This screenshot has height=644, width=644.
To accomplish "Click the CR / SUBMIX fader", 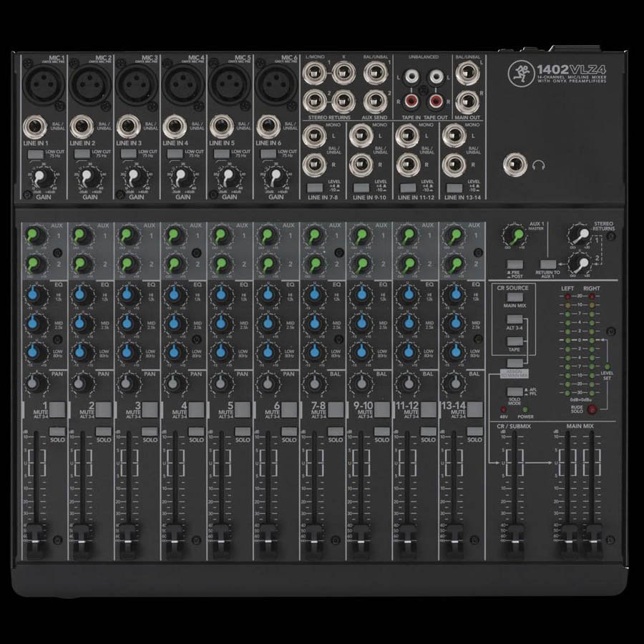I will point(513,530).
